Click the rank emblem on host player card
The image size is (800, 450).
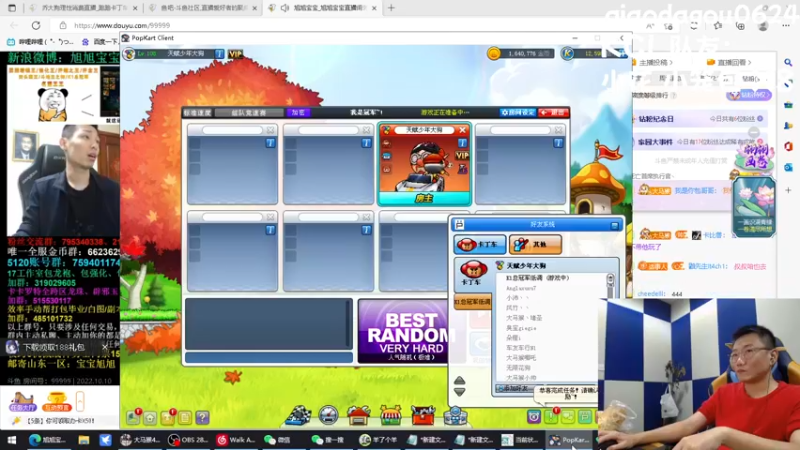coord(386,130)
